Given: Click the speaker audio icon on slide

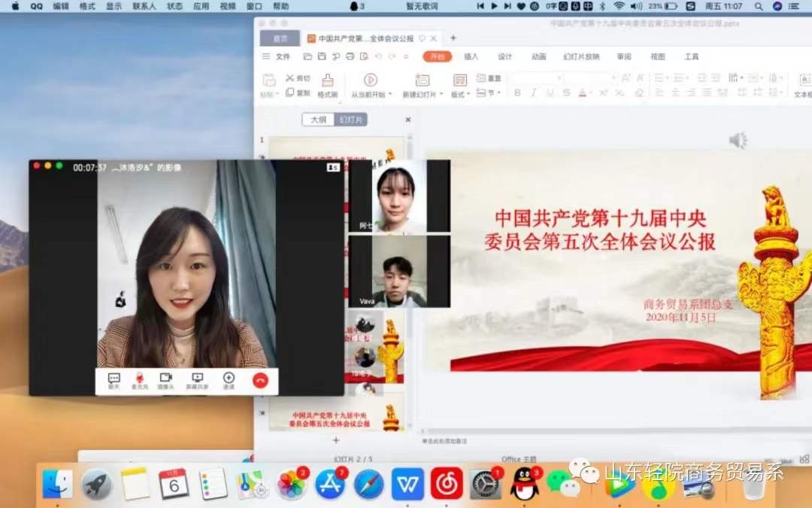Looking at the screenshot, I should coord(738,141).
